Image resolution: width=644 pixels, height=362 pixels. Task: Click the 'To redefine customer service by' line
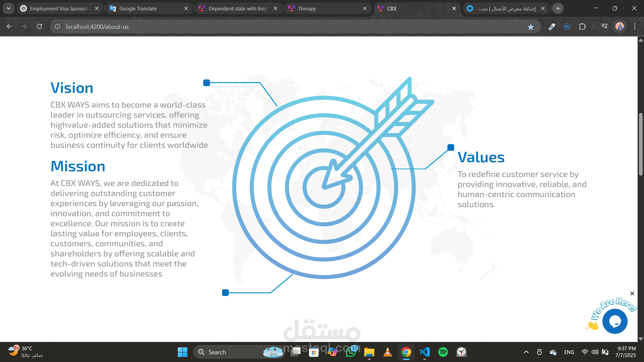pyautogui.click(x=518, y=174)
